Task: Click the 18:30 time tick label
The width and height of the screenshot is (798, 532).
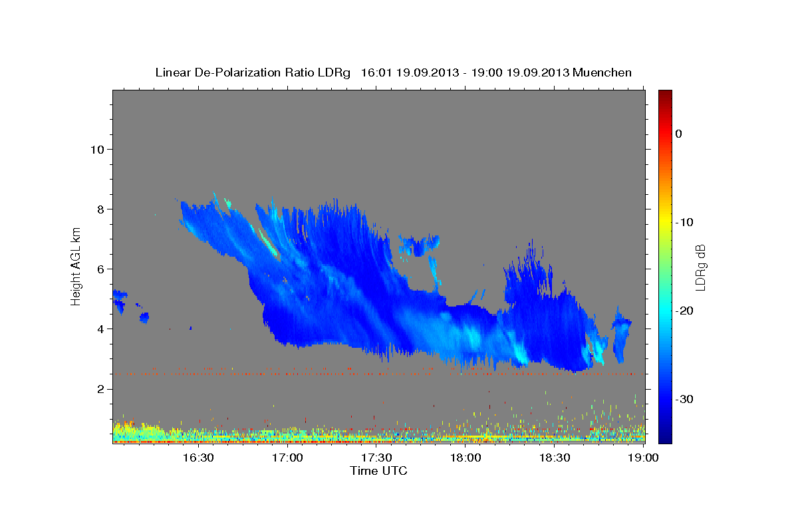Action: (x=555, y=458)
